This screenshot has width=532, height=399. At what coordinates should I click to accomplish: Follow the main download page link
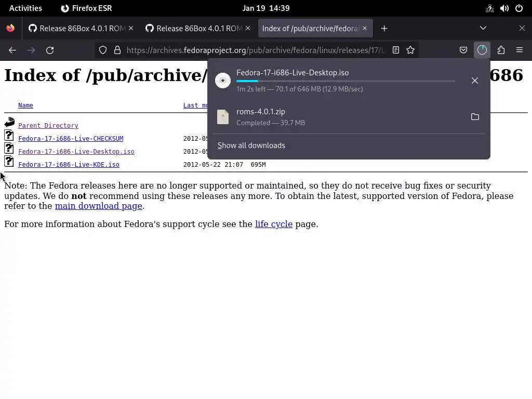coord(98,206)
